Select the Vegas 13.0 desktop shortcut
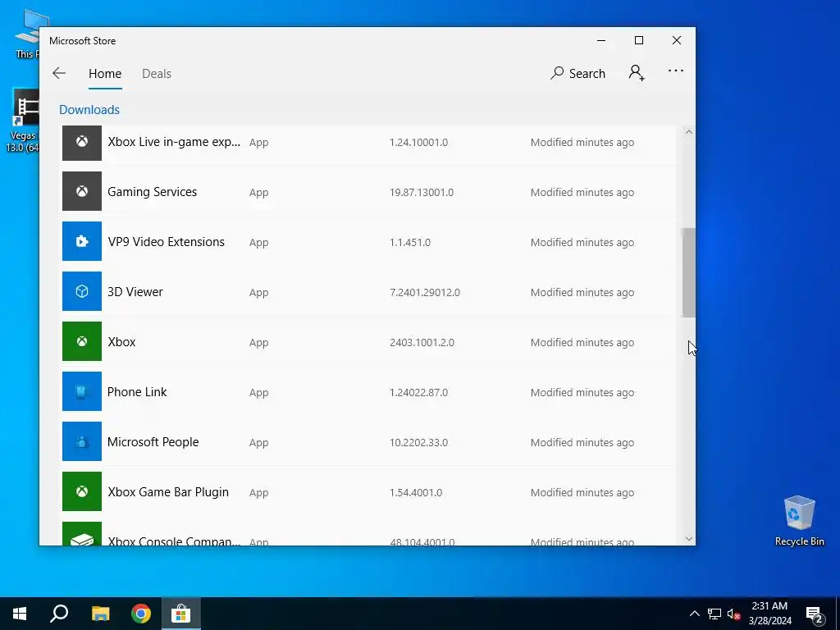 (x=21, y=121)
